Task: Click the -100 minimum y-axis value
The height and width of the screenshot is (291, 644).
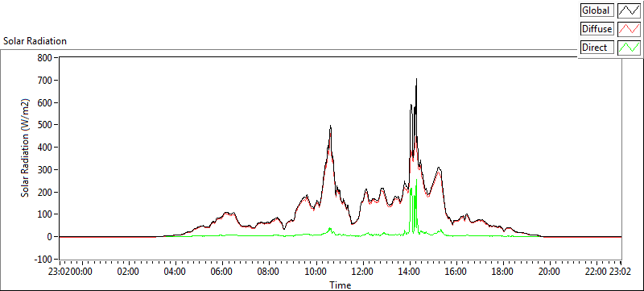Action: pos(43,260)
